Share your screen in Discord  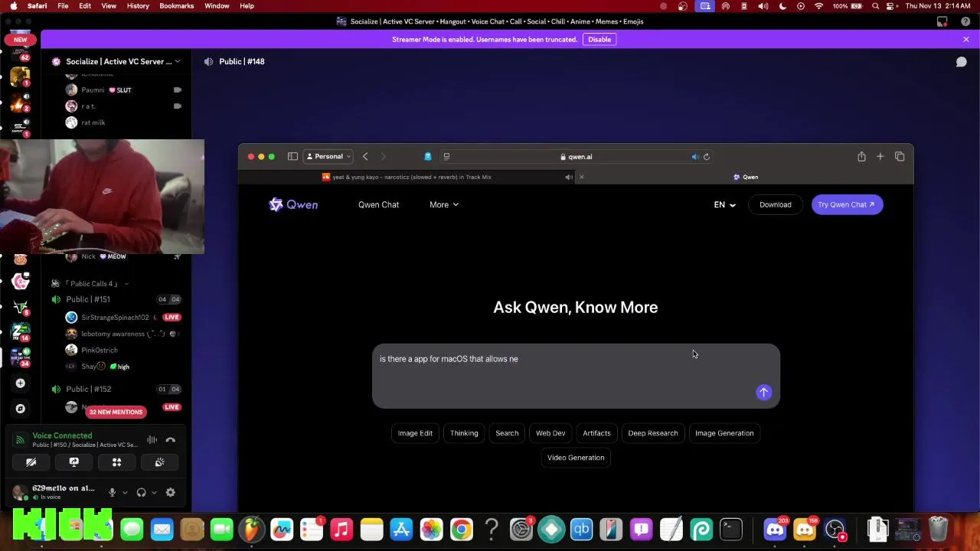click(74, 462)
